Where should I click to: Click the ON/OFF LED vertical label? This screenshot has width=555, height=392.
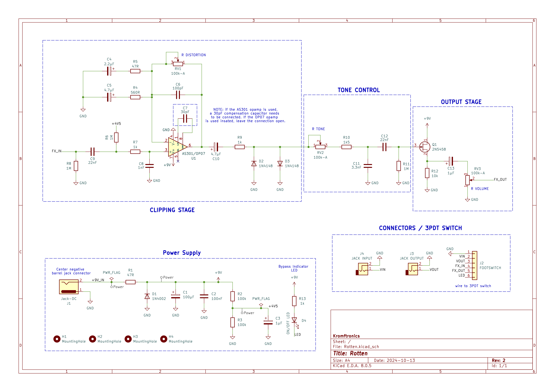coord(288,323)
